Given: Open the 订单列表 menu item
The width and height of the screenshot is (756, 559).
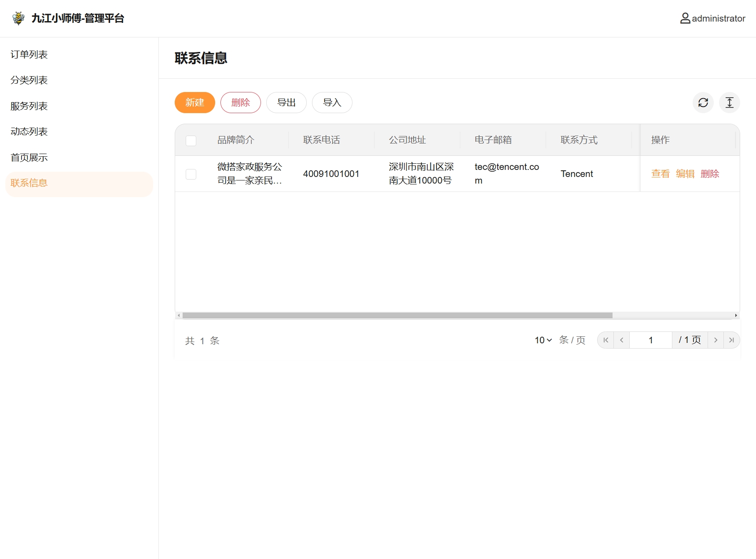Looking at the screenshot, I should 29,55.
